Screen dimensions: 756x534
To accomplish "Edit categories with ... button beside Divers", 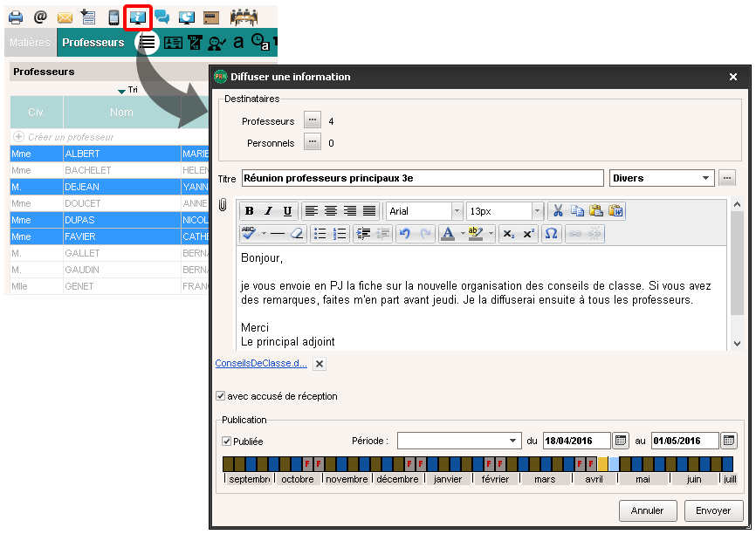I will tap(727, 178).
